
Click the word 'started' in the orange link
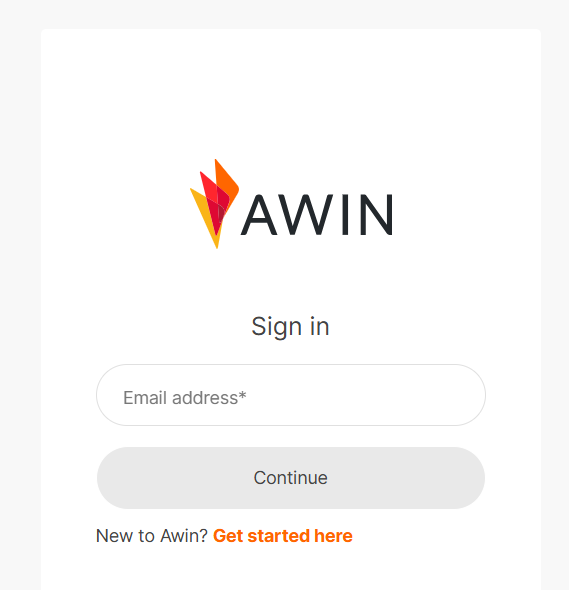278,536
